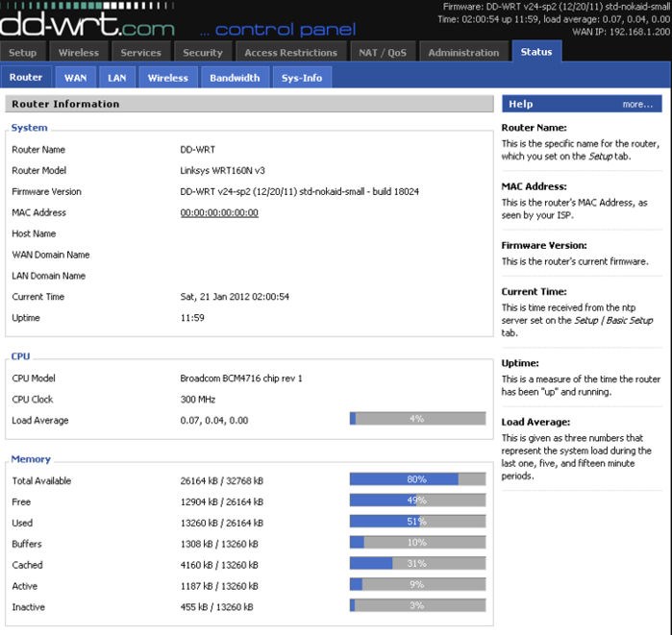Open the Sys-Info sub-tab
The width and height of the screenshot is (672, 635).
302,78
